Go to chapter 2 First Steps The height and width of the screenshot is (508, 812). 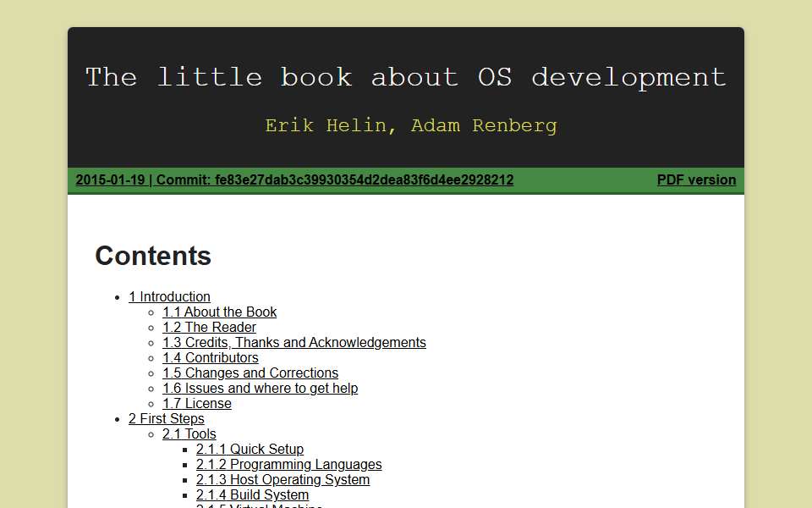click(x=167, y=419)
